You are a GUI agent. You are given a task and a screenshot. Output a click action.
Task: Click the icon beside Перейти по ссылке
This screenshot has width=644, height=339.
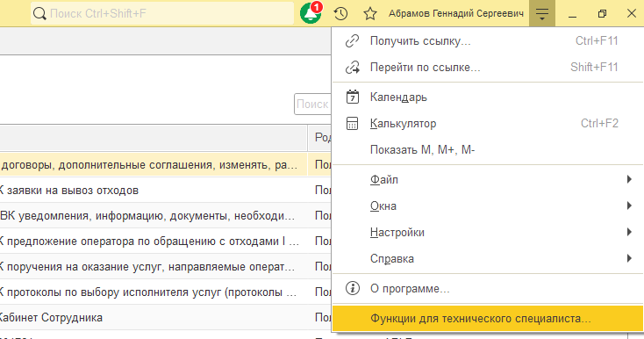[x=353, y=67]
